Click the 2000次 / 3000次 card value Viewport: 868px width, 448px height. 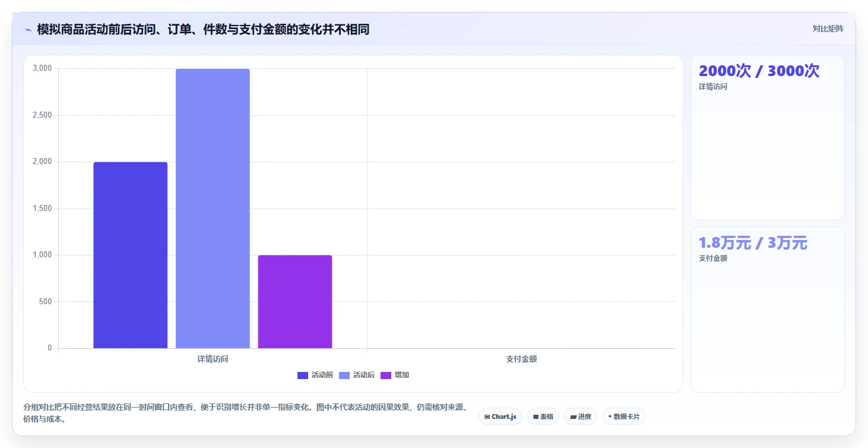click(x=759, y=71)
